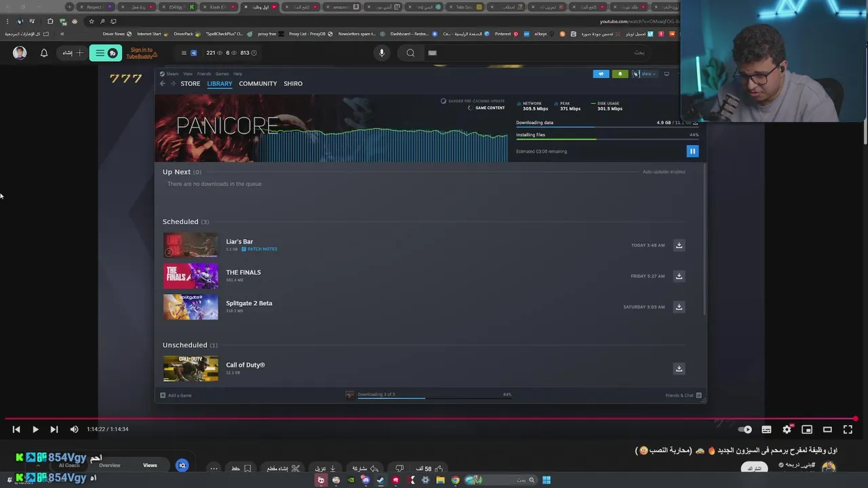Image resolution: width=868 pixels, height=488 pixels.
Task: Switch to miniplayer mode
Action: point(807,429)
